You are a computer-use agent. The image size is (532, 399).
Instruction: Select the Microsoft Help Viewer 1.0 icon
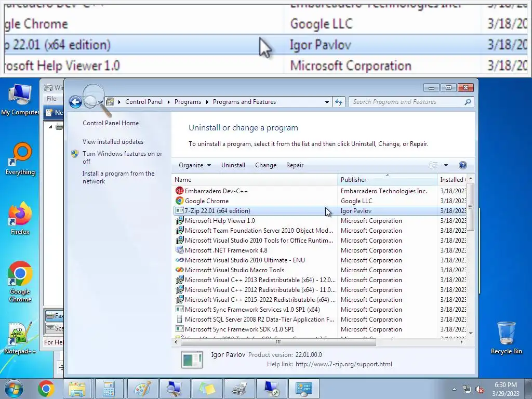coord(179,220)
